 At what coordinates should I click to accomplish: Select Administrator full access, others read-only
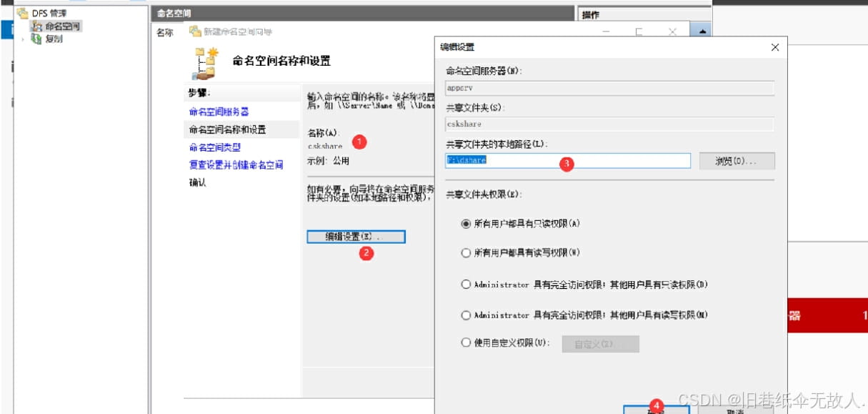pos(467,284)
